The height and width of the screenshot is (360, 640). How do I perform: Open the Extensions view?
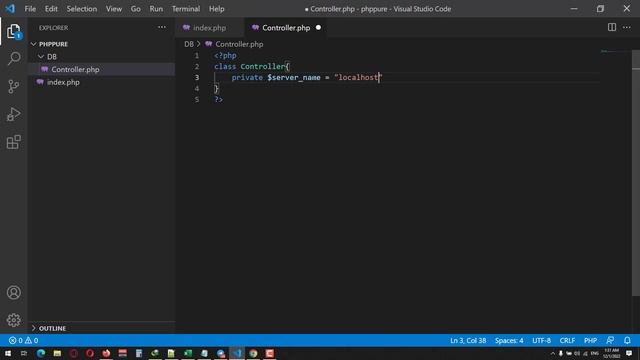(x=13, y=142)
